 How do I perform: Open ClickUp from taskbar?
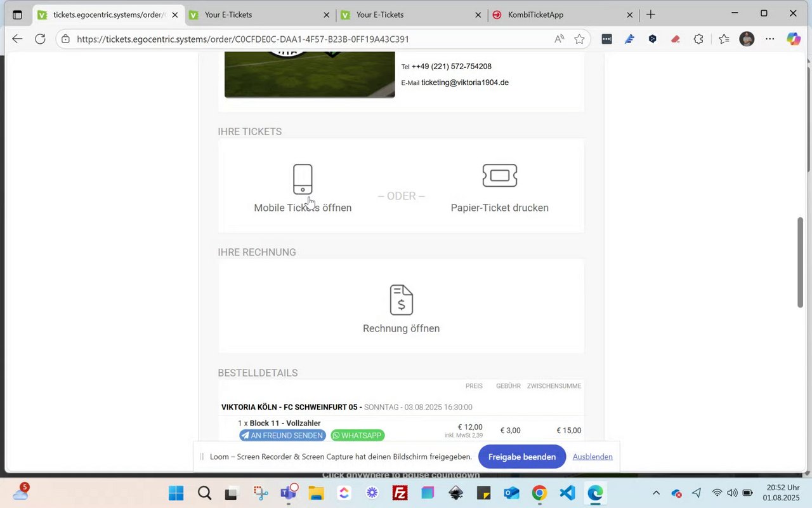point(344,493)
